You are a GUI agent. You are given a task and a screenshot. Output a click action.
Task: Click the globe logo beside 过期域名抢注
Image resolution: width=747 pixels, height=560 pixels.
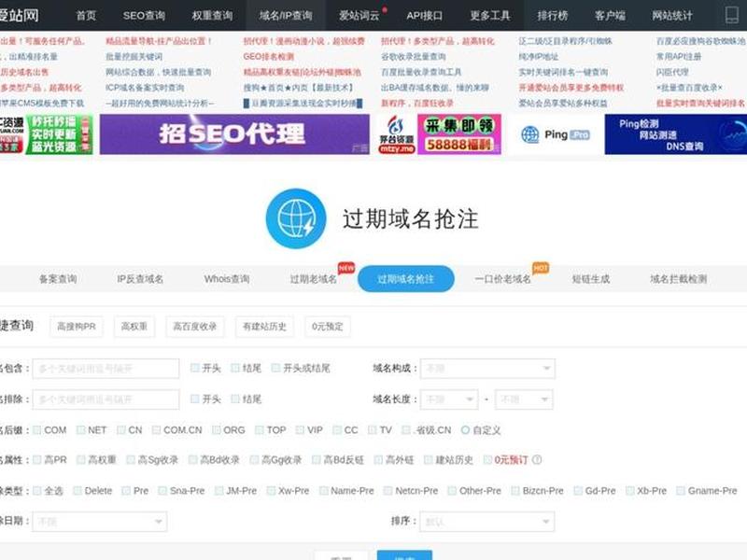(296, 218)
